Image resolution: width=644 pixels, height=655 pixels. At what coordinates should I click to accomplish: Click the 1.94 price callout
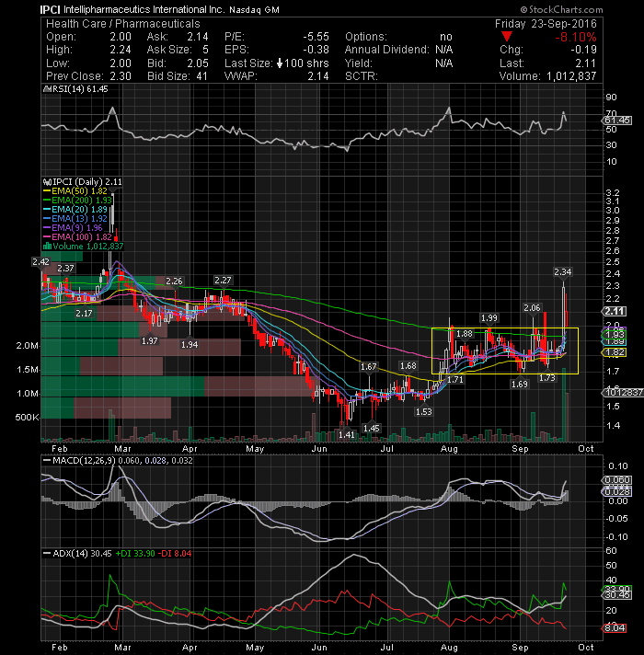[x=190, y=345]
